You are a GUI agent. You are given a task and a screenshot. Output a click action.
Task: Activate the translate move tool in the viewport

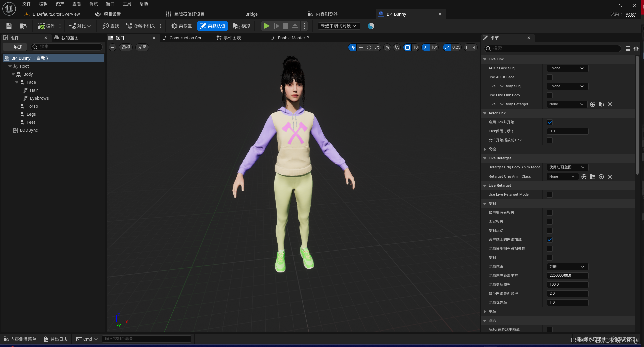coord(361,47)
